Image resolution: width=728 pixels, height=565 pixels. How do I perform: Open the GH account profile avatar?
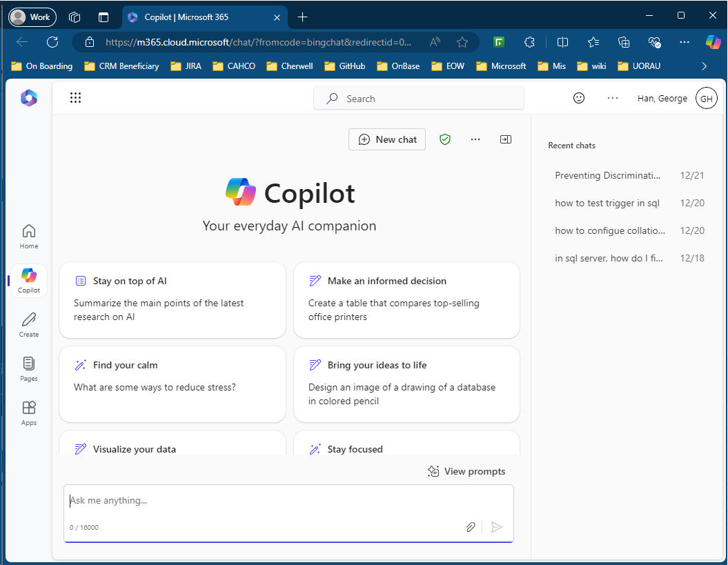click(x=706, y=99)
